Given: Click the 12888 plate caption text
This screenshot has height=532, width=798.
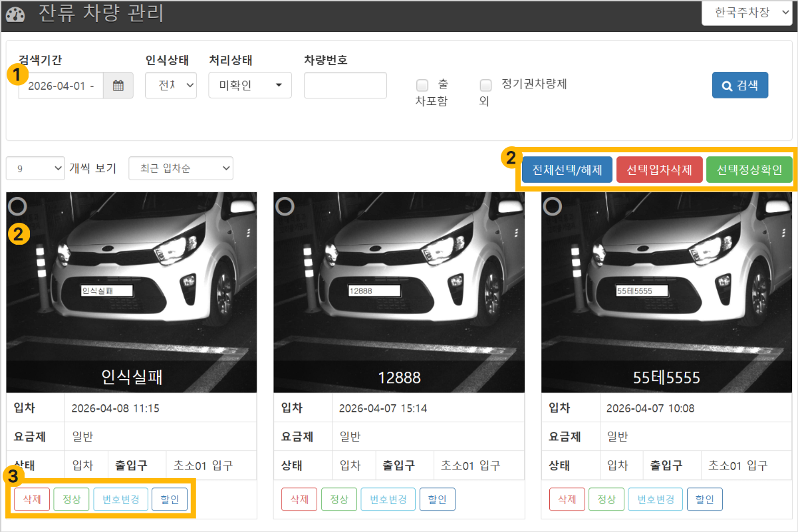Looking at the screenshot, I should click(399, 378).
